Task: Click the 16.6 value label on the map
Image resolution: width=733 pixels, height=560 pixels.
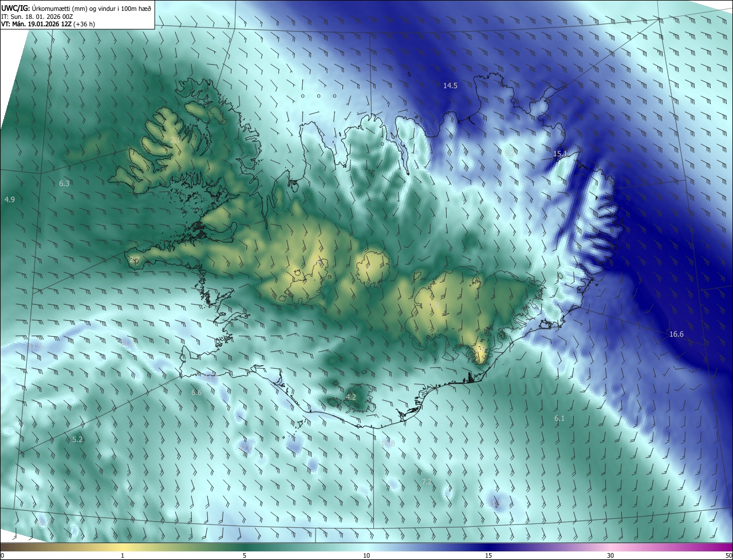Action: [676, 334]
